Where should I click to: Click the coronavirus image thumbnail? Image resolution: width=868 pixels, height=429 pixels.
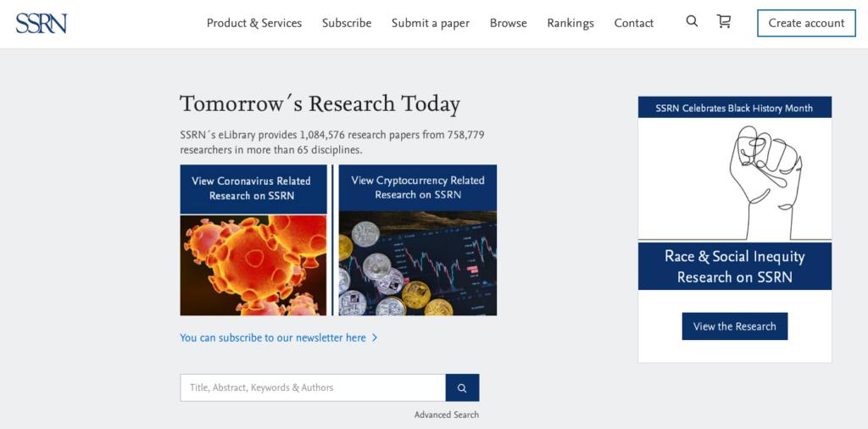point(253,265)
